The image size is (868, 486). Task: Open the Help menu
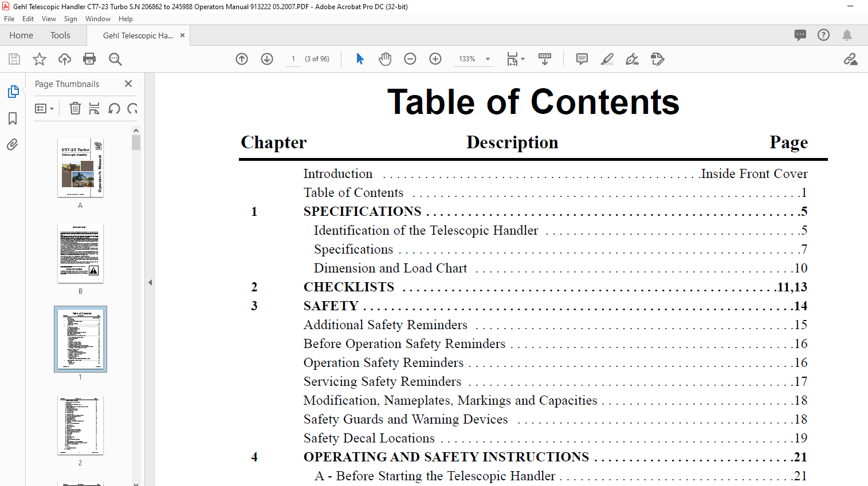pyautogui.click(x=125, y=19)
